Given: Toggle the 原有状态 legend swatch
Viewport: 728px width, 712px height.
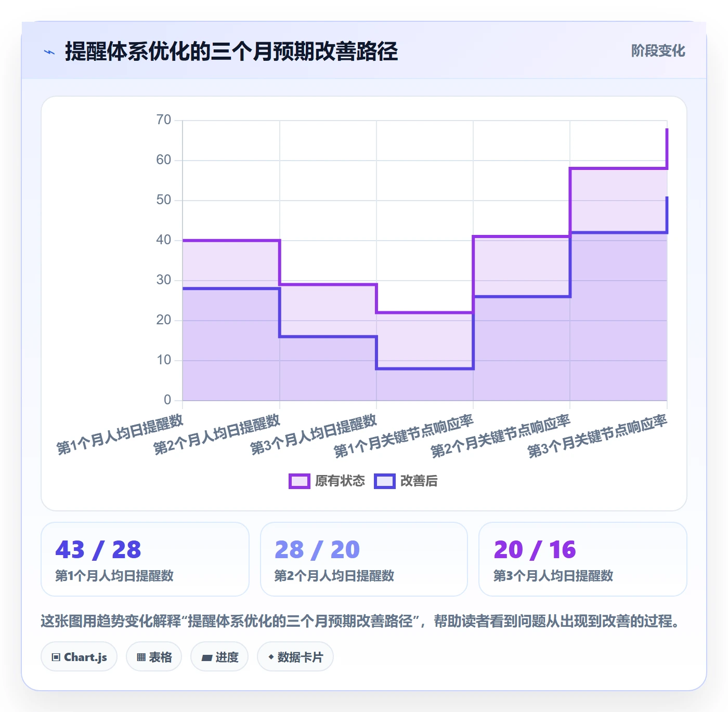Looking at the screenshot, I should 299,481.
